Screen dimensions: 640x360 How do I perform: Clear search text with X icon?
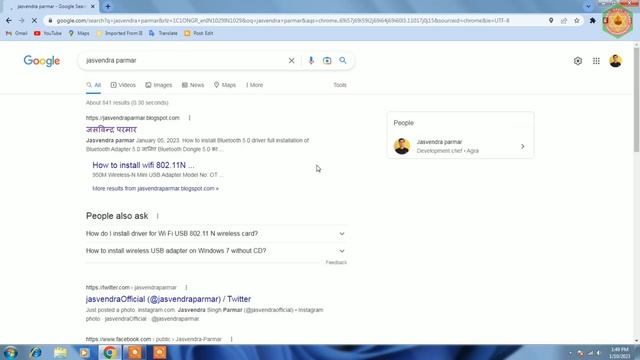coord(291,61)
